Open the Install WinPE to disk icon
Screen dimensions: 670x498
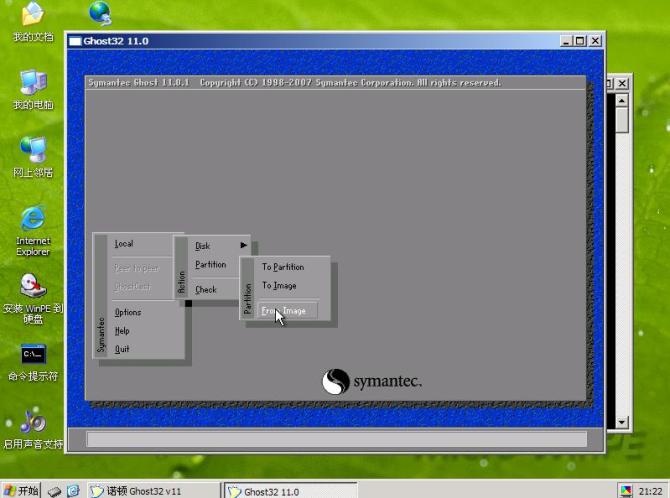tap(33, 298)
